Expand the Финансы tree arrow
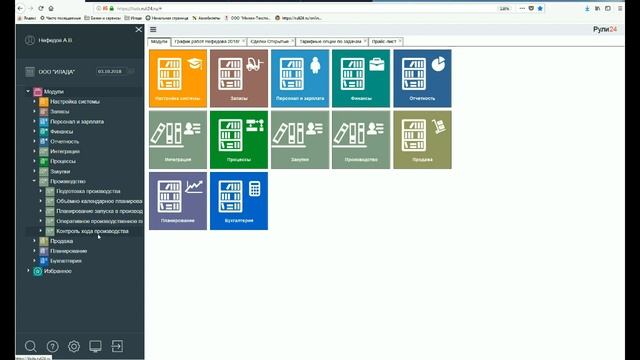Image resolution: width=640 pixels, height=360 pixels. pyautogui.click(x=35, y=131)
